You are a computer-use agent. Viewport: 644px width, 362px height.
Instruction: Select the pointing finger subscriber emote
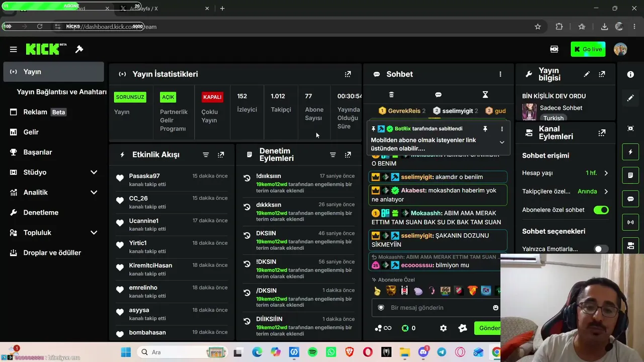tap(377, 291)
